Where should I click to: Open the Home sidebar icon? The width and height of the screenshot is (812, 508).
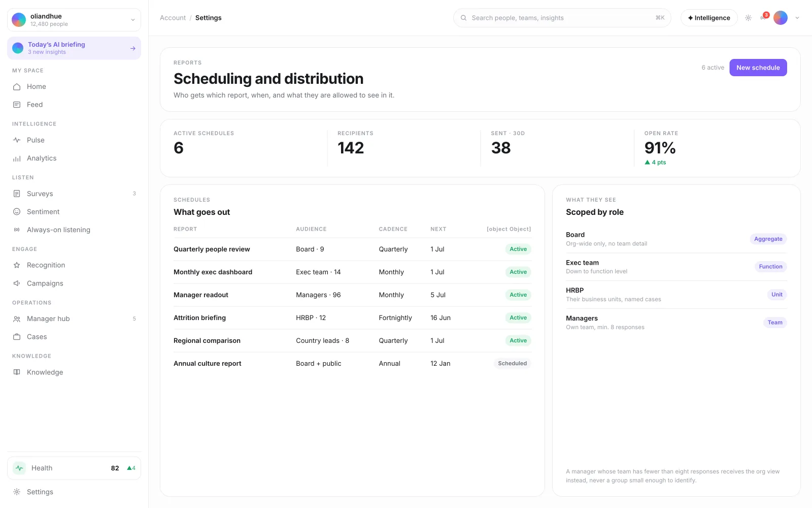pos(17,87)
